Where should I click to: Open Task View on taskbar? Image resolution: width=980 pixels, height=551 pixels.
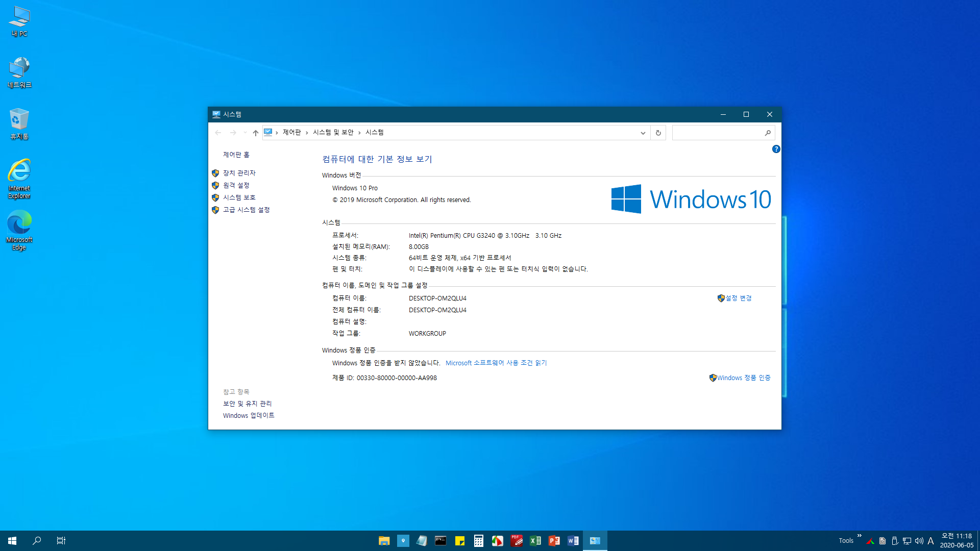(61, 541)
